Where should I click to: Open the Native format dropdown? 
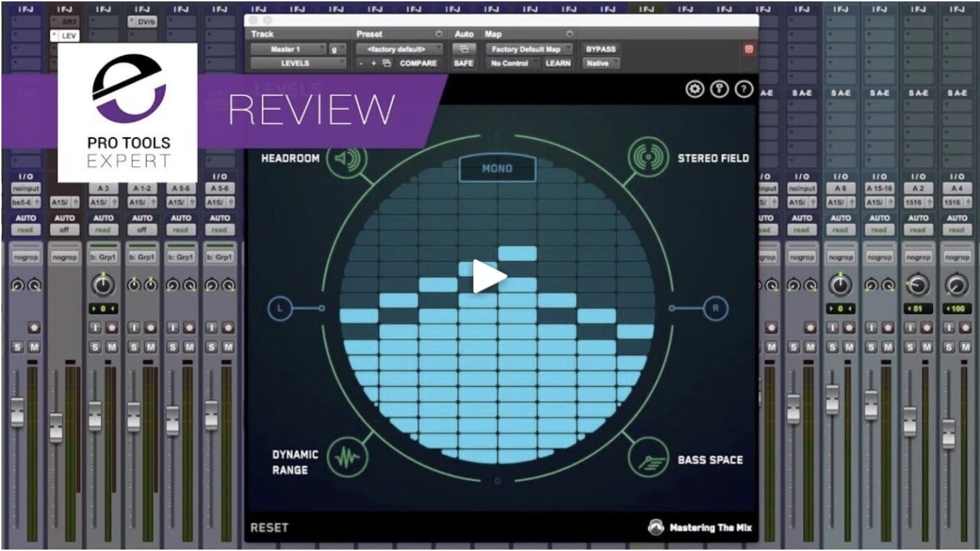601,64
